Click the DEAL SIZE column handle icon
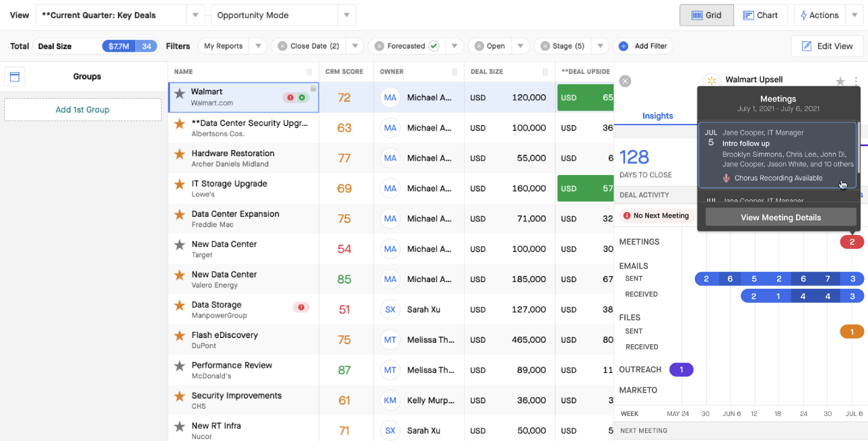Image resolution: width=868 pixels, height=441 pixels. point(546,71)
